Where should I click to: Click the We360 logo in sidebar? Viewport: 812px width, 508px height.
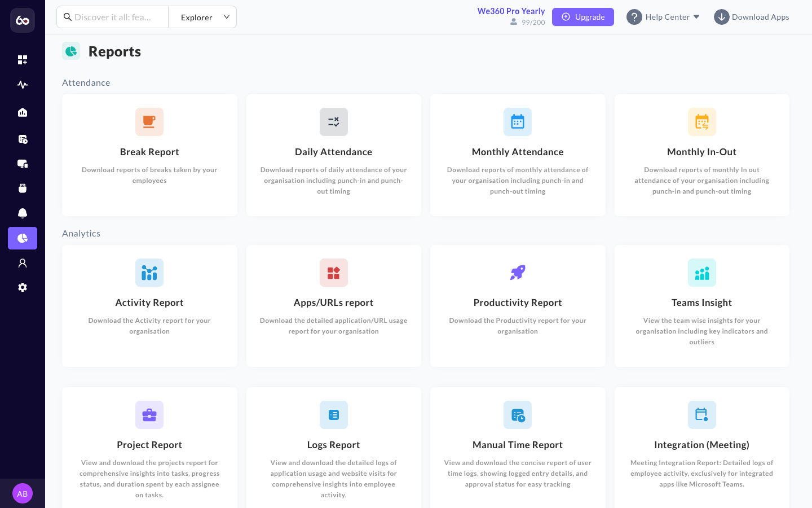coord(23,20)
